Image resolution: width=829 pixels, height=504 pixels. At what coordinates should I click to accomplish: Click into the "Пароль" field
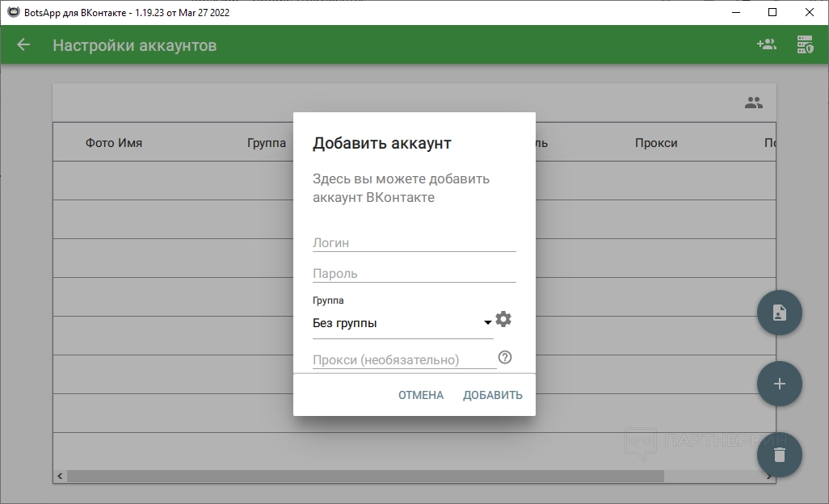pyautogui.click(x=414, y=273)
